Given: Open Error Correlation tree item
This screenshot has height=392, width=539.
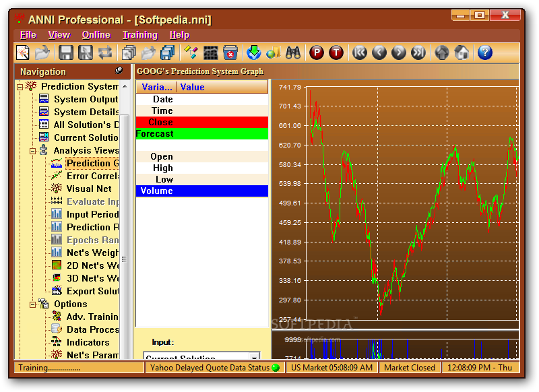Looking at the screenshot, I should click(x=92, y=176).
